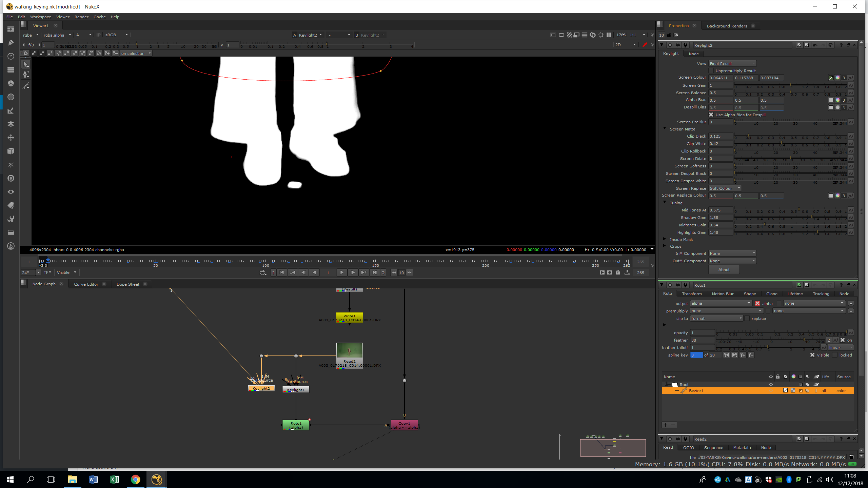Click the Clip White value field
This screenshot has height=488, width=868.
pos(721,144)
